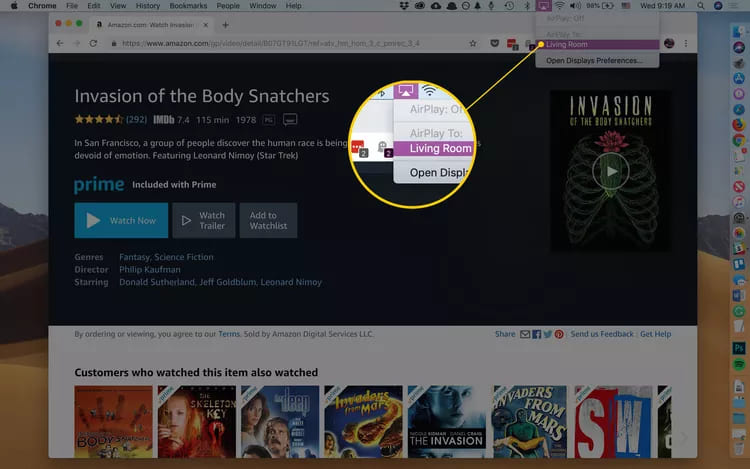Open the History menu

pyautogui.click(x=147, y=6)
